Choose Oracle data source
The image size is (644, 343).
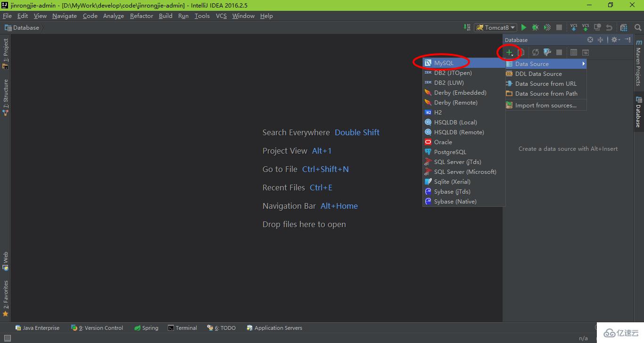point(464,142)
